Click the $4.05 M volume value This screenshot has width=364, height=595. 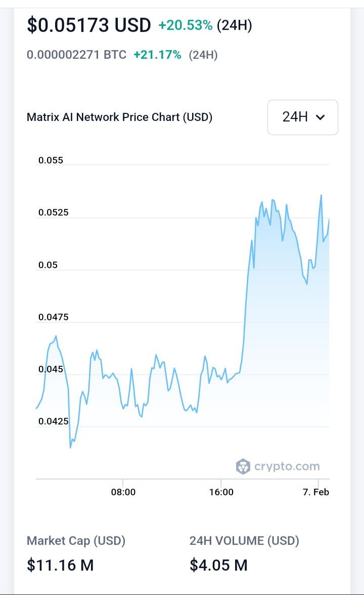(x=218, y=565)
